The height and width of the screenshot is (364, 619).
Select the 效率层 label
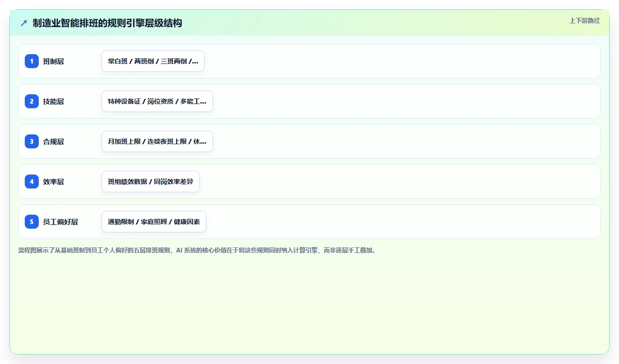[x=53, y=182]
